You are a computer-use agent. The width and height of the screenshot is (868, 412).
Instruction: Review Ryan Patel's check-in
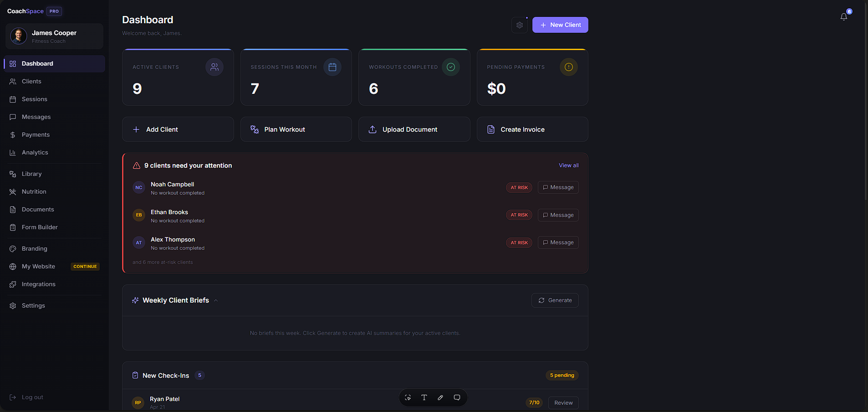pyautogui.click(x=563, y=403)
